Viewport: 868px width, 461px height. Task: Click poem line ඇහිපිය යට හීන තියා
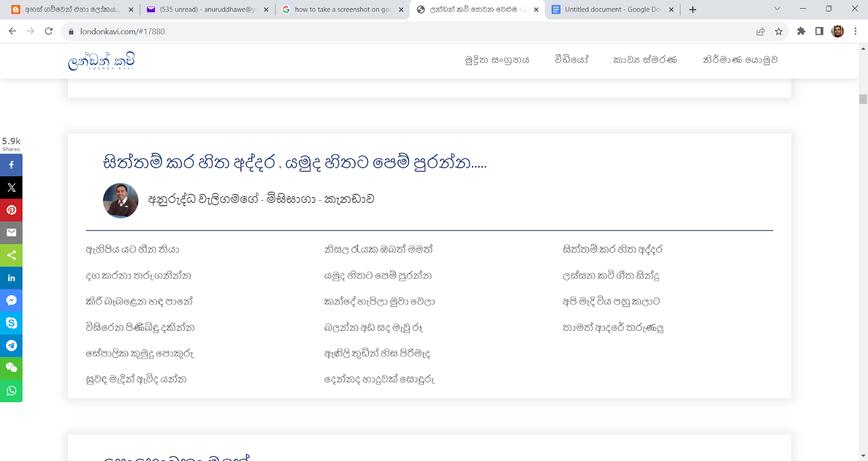132,249
